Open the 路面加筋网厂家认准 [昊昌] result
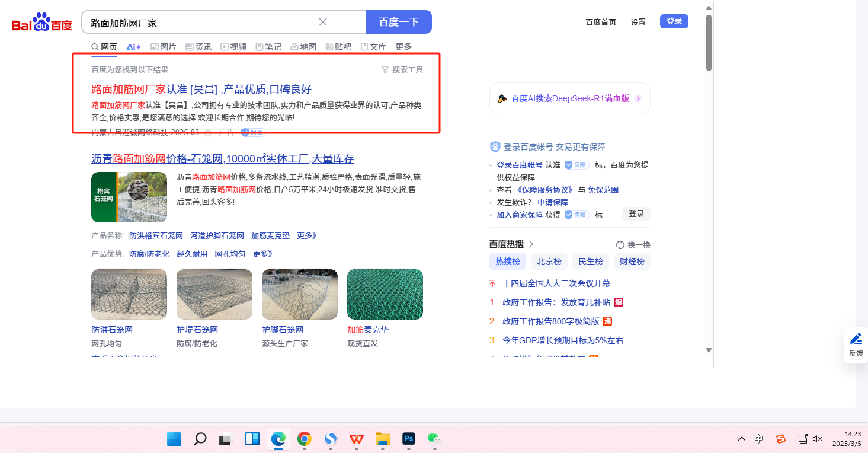Viewport: 868px width, 453px height. (x=201, y=90)
